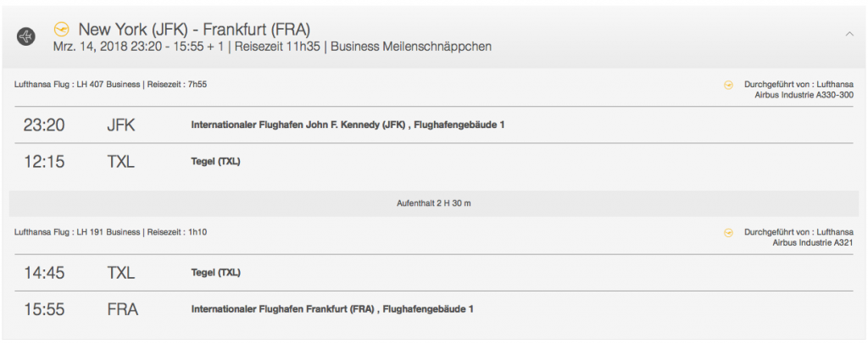The height and width of the screenshot is (344, 868).
Task: Click the 15:55 arrival time row
Action: pos(44,309)
